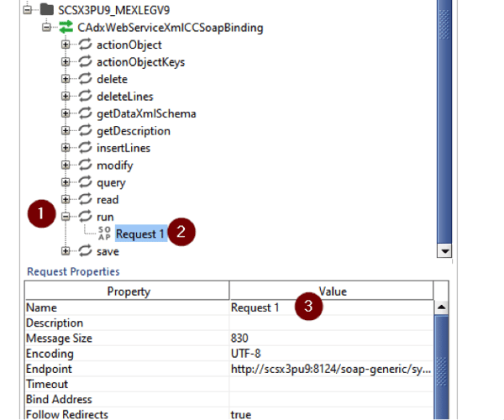This screenshot has height=420, width=504.
Task: Select the query tree item
Action: click(111, 183)
